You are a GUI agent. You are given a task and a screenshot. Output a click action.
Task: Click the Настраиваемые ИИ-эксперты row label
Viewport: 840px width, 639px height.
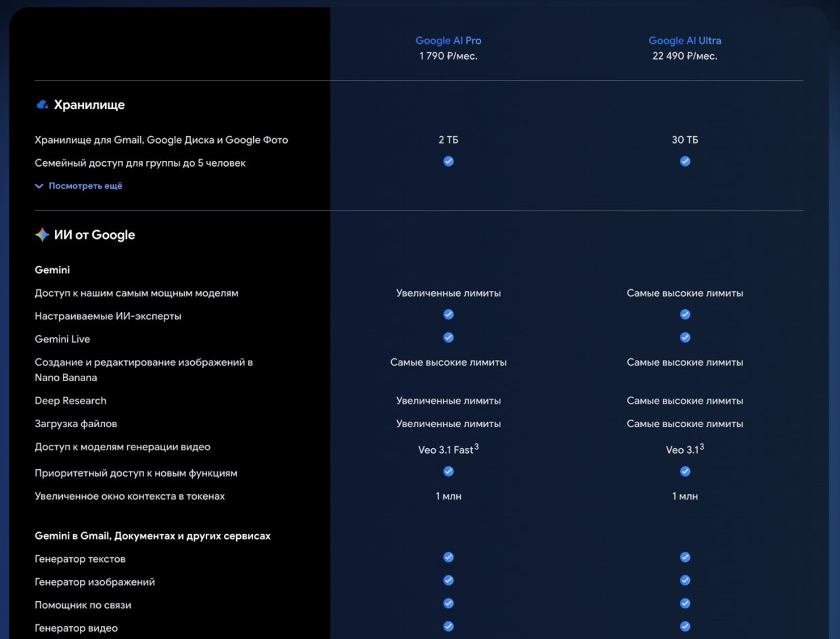pyautogui.click(x=108, y=316)
